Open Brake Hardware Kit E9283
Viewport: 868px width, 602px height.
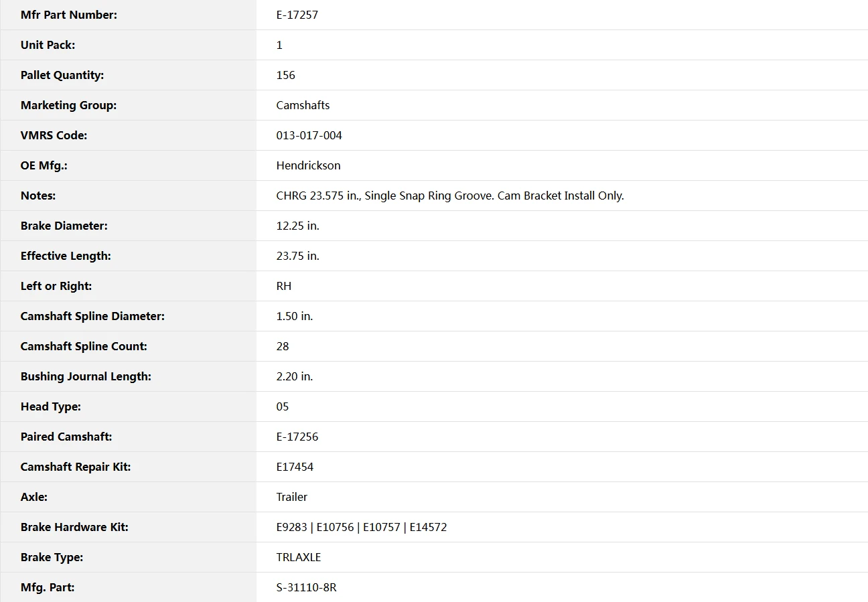click(291, 527)
